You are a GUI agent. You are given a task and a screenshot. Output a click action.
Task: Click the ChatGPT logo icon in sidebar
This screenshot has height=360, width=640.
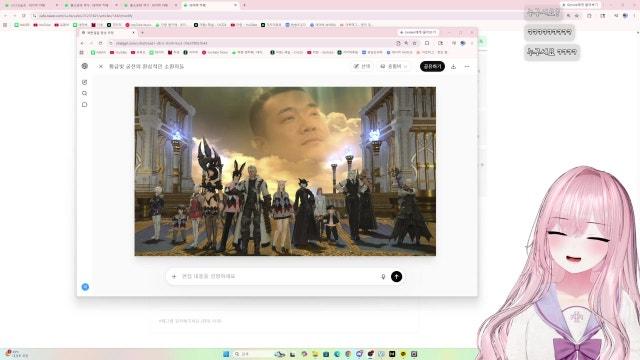tap(84, 66)
